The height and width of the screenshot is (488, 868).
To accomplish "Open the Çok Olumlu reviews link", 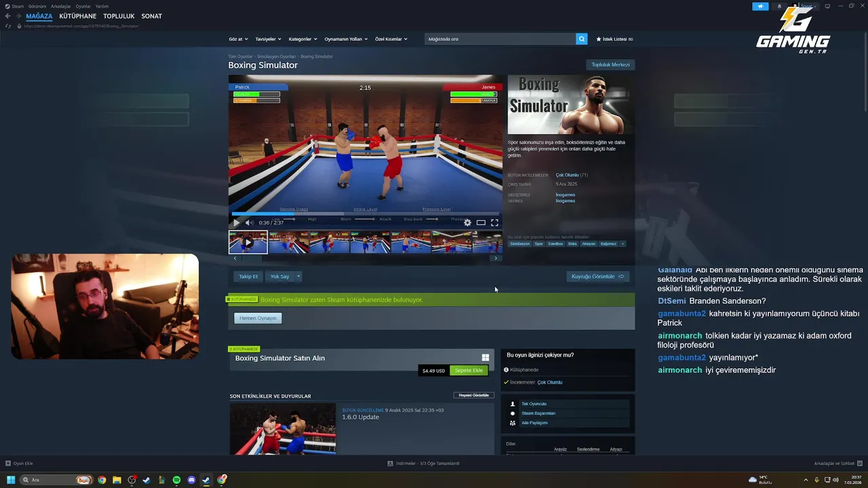I will coord(568,175).
